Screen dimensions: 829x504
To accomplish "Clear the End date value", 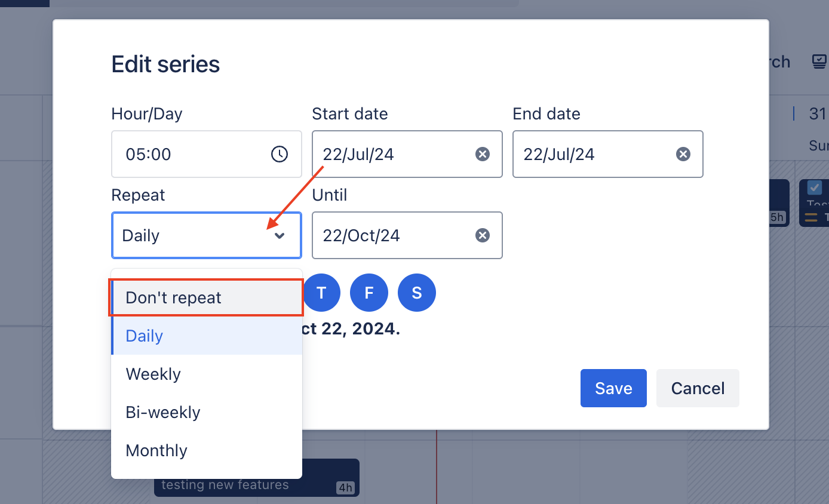I will (683, 154).
